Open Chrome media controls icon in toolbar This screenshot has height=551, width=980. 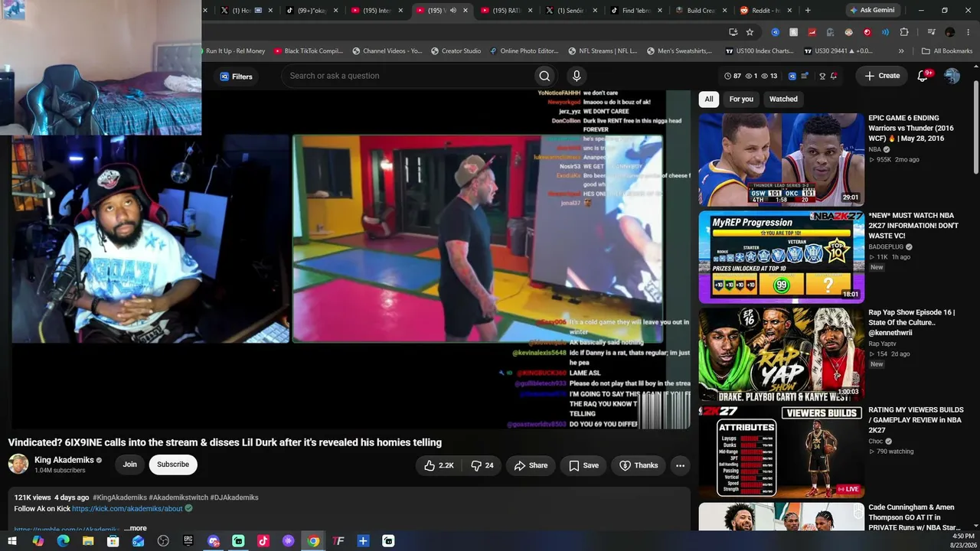point(932,32)
